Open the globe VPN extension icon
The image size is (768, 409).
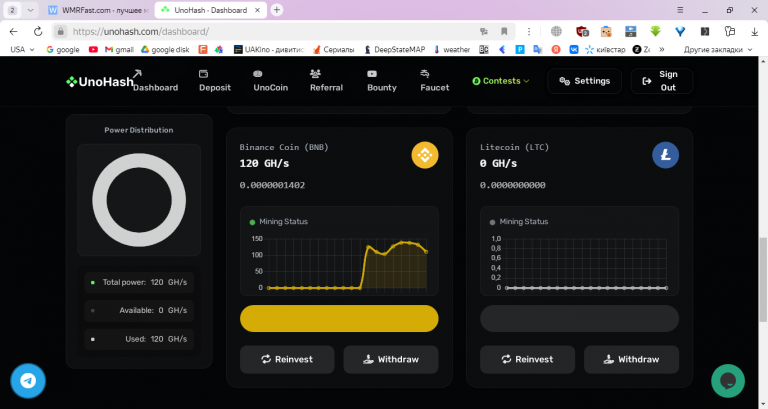556,31
